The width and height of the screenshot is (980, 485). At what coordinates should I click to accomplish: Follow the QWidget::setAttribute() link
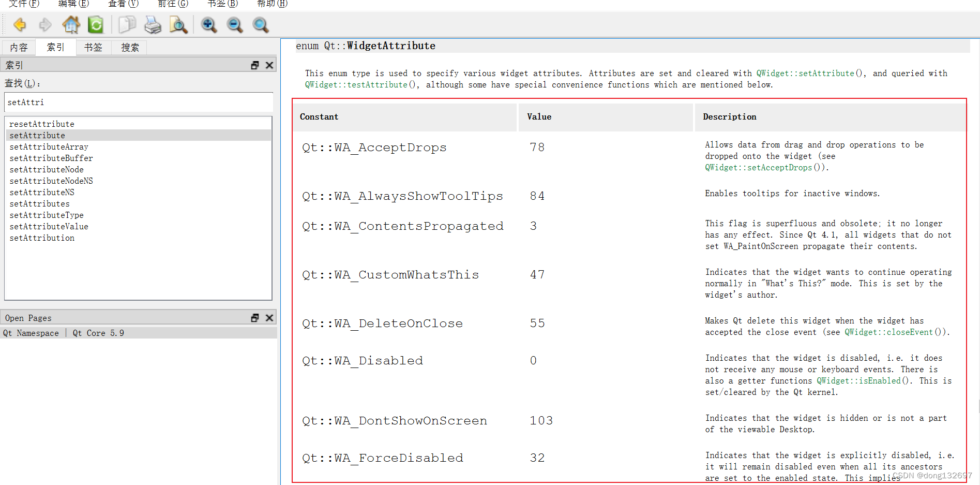coord(810,74)
